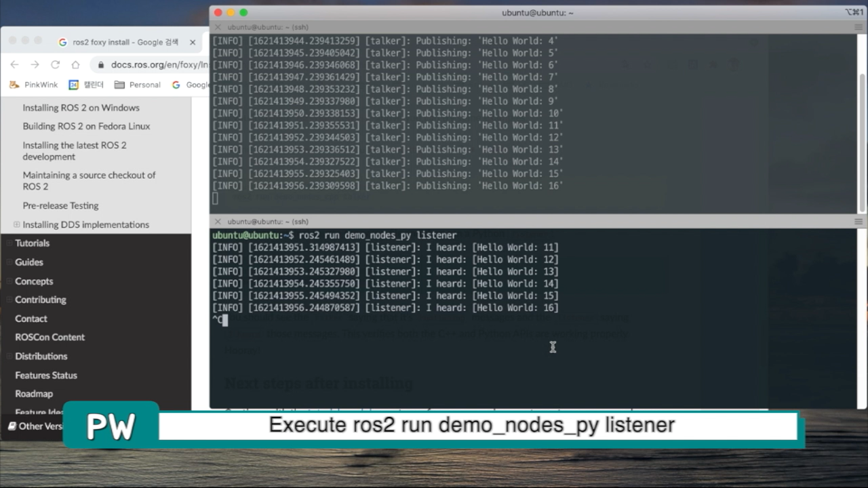Click the talker line 'Hello World: 4'
Image resolution: width=868 pixels, height=488 pixels.
tap(385, 41)
